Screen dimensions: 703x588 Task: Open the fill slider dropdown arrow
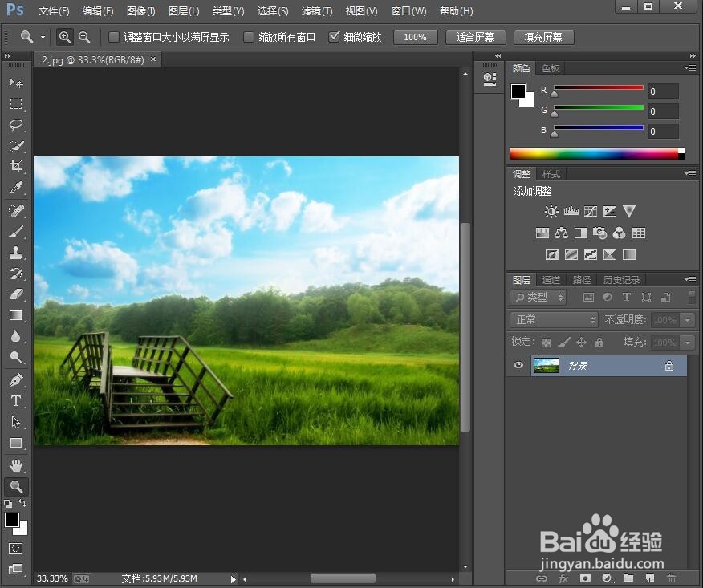(x=687, y=343)
